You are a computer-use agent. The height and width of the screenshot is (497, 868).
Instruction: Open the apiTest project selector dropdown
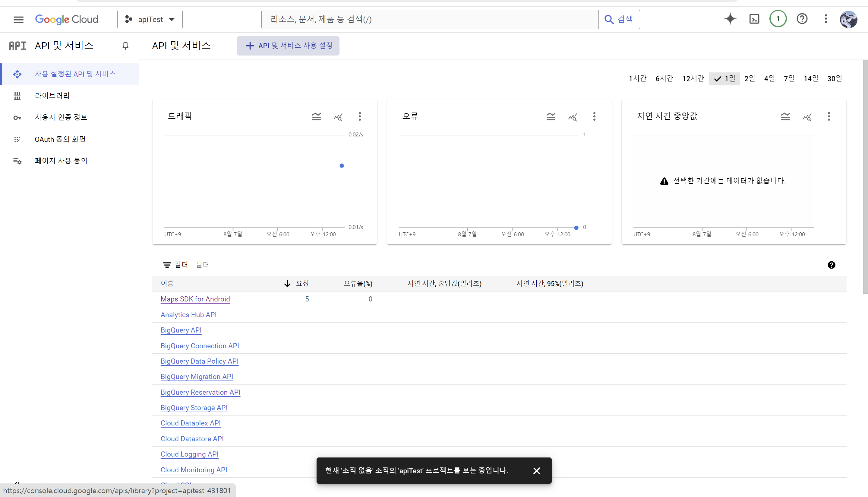pos(150,19)
